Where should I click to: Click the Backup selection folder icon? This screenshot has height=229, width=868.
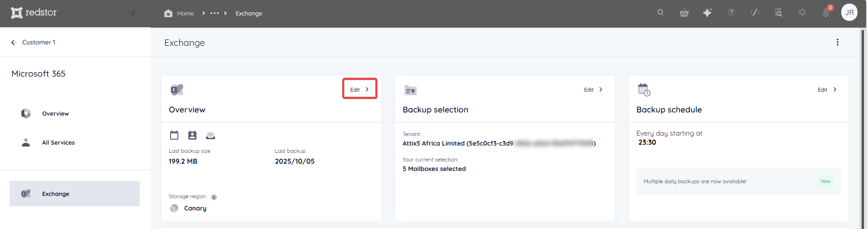pyautogui.click(x=411, y=90)
